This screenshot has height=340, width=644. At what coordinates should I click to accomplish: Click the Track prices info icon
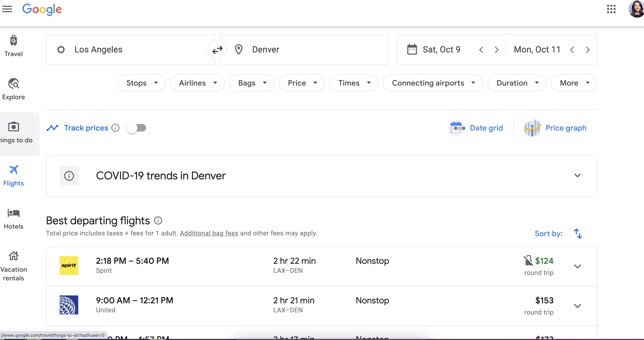click(115, 128)
